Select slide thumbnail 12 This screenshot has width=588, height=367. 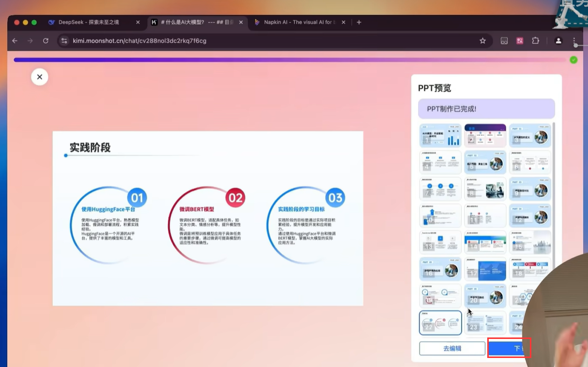(x=530, y=215)
